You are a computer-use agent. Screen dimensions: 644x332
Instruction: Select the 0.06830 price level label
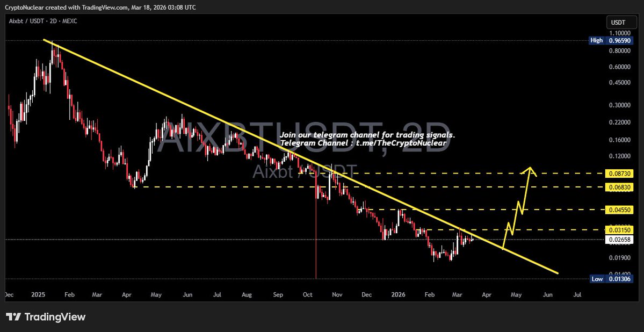pos(619,187)
